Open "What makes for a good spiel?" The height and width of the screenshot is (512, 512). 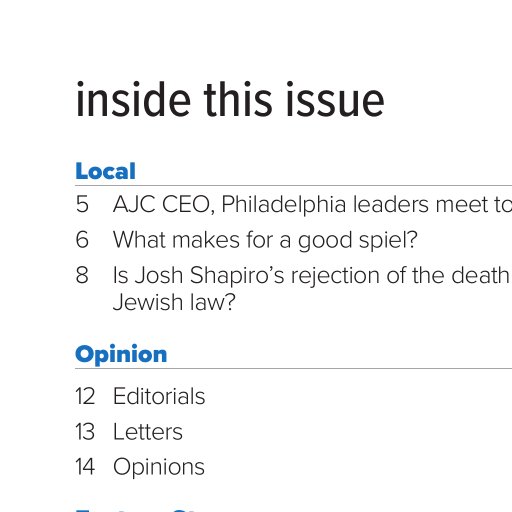pos(265,240)
